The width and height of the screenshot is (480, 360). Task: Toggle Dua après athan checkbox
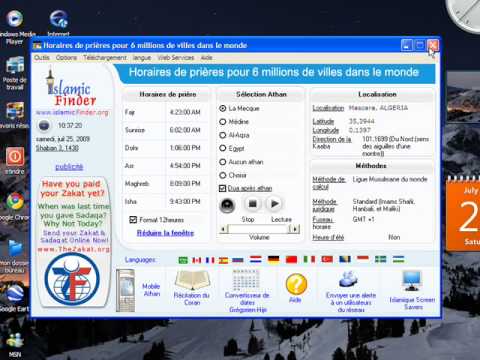coord(222,188)
